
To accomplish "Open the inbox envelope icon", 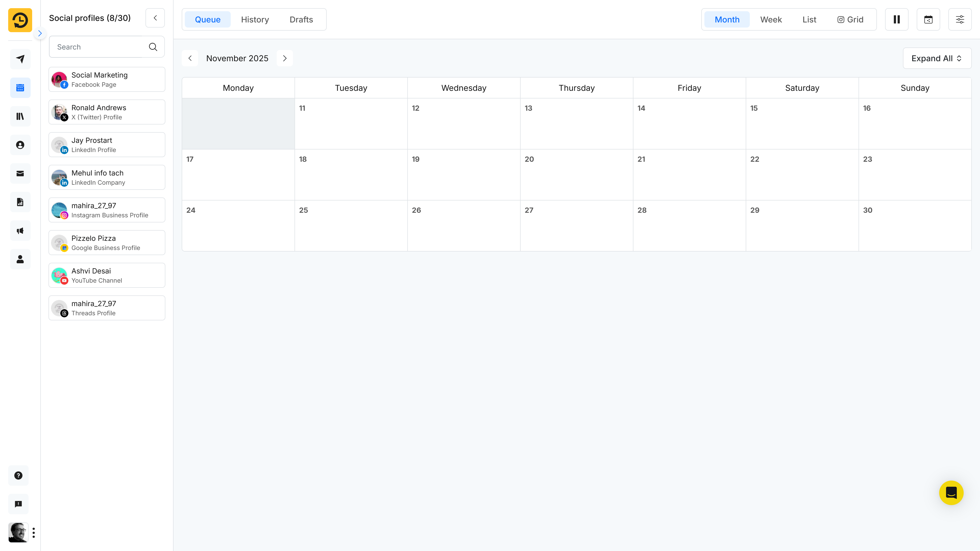I will (20, 173).
